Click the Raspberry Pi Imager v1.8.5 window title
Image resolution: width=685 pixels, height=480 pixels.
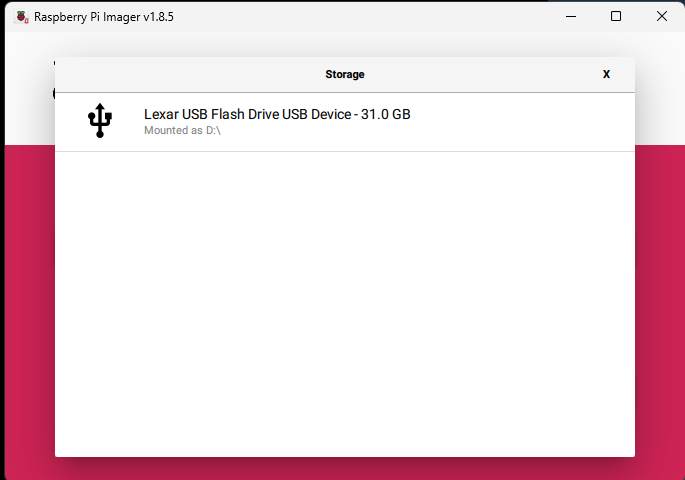point(104,17)
